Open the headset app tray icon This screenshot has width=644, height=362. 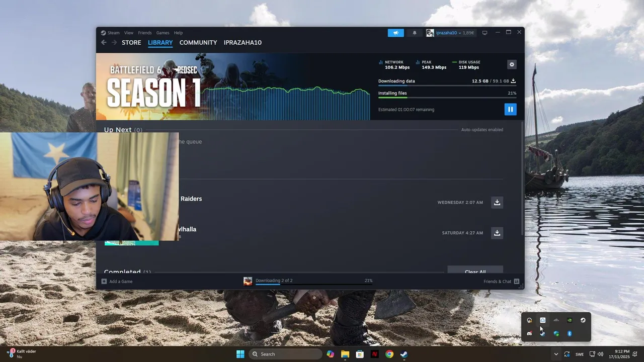(x=529, y=320)
